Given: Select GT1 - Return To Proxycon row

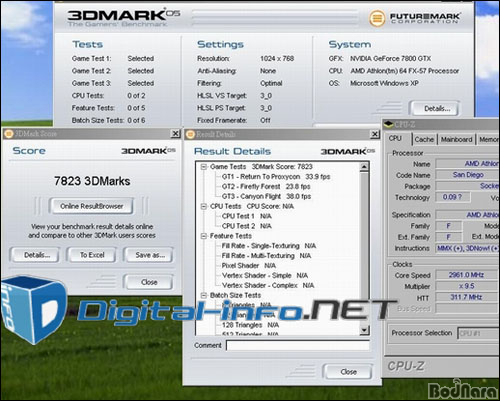Looking at the screenshot, I should [x=276, y=177].
